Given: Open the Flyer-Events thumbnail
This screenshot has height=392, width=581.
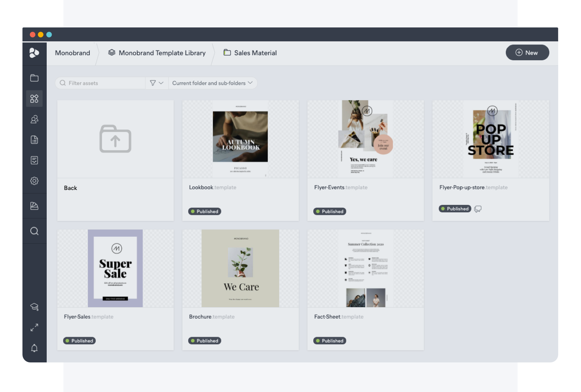Looking at the screenshot, I should point(365,139).
